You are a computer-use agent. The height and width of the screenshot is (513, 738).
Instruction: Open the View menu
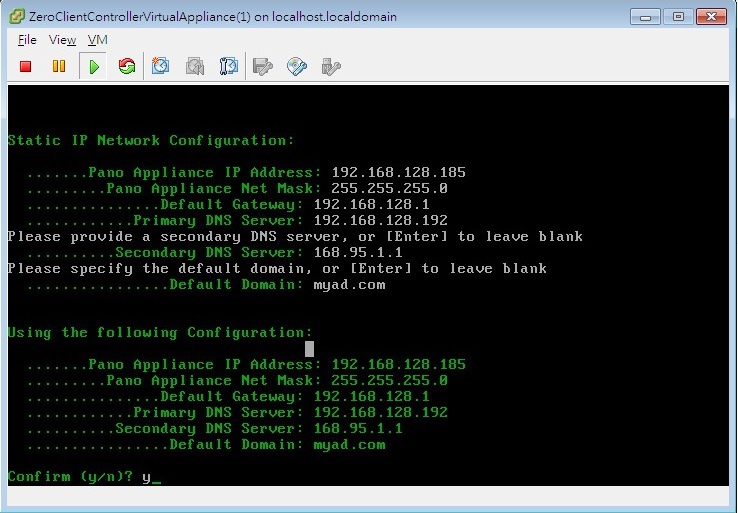(62, 40)
